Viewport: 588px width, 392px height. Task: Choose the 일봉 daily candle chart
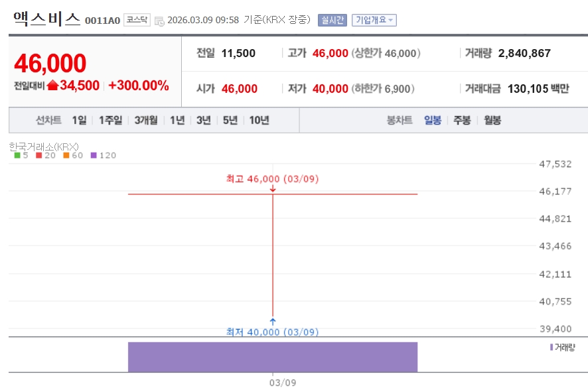pos(433,120)
